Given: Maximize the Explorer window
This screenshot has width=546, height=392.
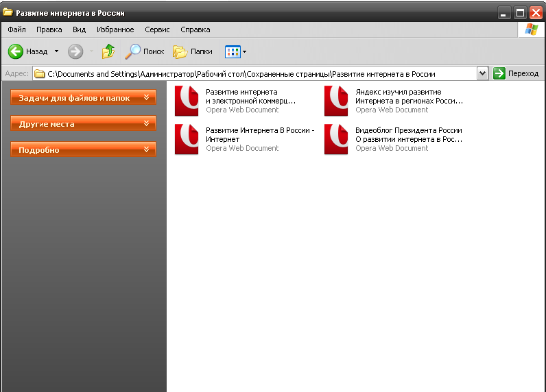Looking at the screenshot, I should pyautogui.click(x=520, y=13).
